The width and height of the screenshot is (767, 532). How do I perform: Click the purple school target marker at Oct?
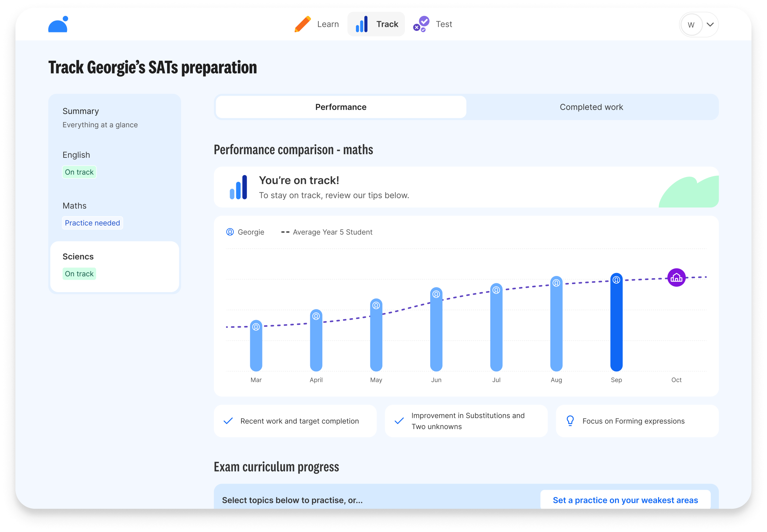coord(676,278)
